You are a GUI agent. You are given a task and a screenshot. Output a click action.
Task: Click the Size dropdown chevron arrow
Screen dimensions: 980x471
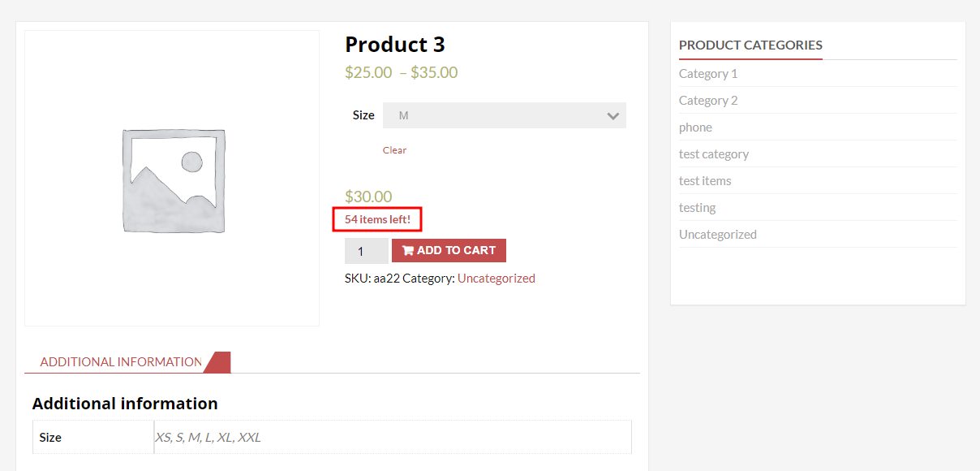[612, 115]
